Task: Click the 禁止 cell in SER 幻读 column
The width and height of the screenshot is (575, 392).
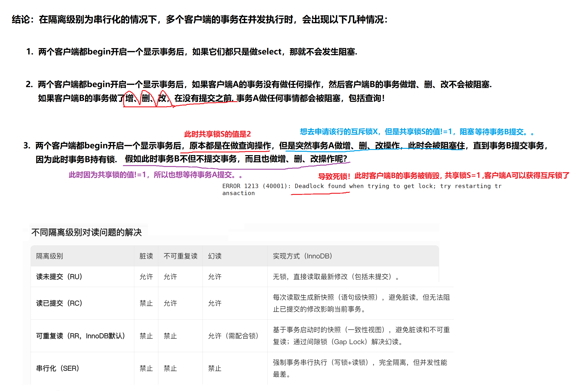Action: [215, 368]
